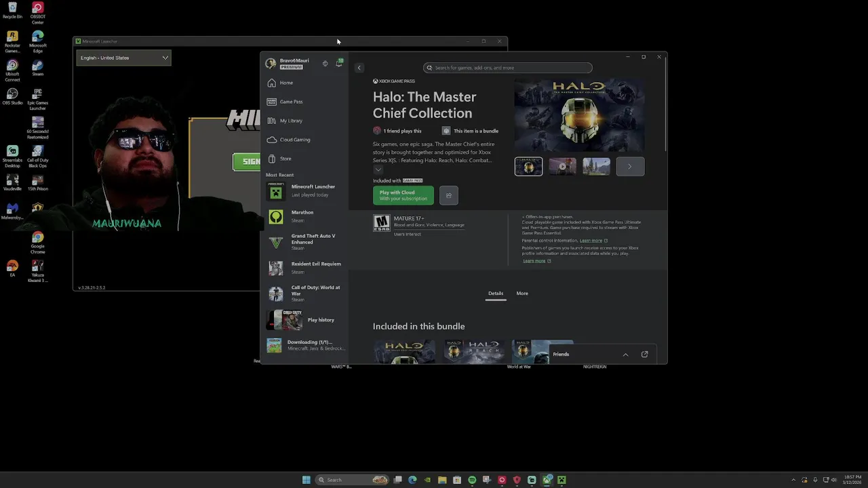
Task: Open taskbar clock and date
Action: pos(852,480)
